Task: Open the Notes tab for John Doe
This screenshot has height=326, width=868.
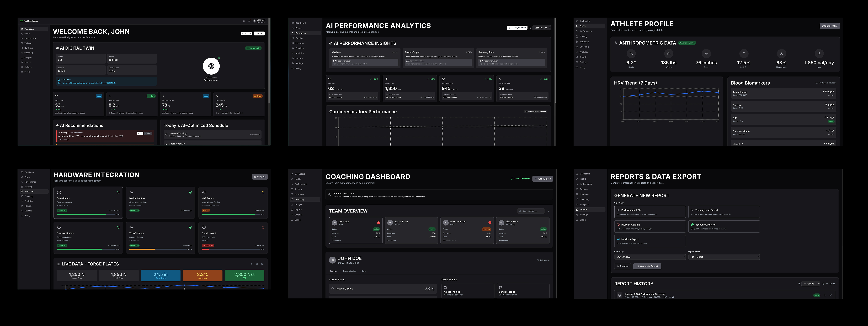Action: [x=364, y=271]
